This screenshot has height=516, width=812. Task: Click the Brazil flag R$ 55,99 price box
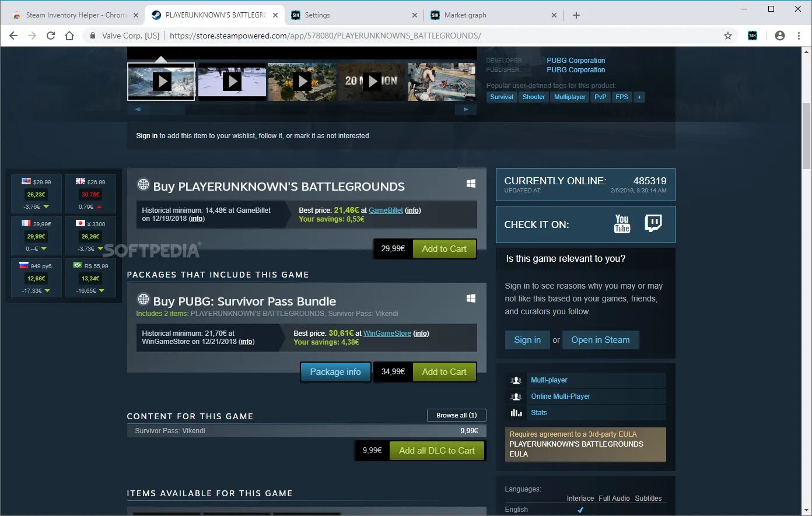(90, 278)
